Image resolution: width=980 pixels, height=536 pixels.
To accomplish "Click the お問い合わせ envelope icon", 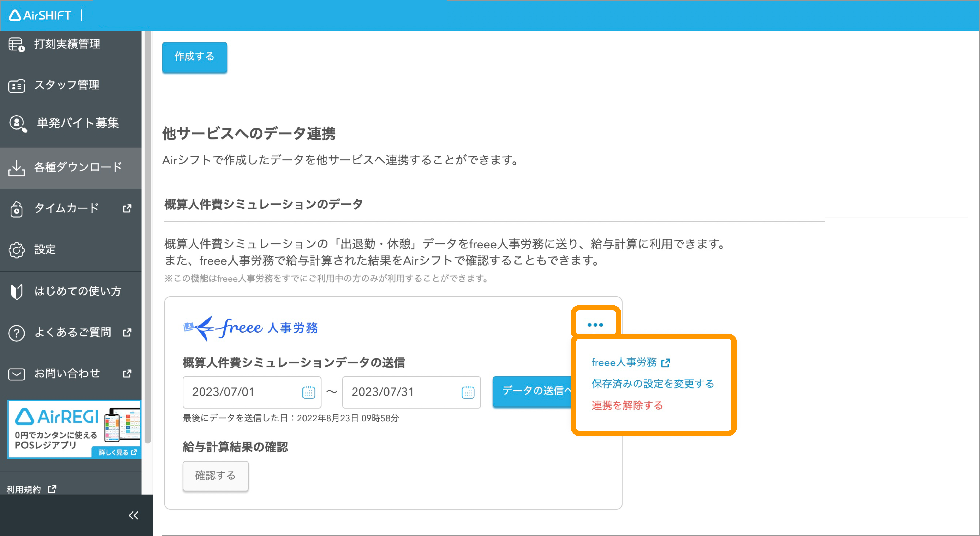I will [16, 374].
